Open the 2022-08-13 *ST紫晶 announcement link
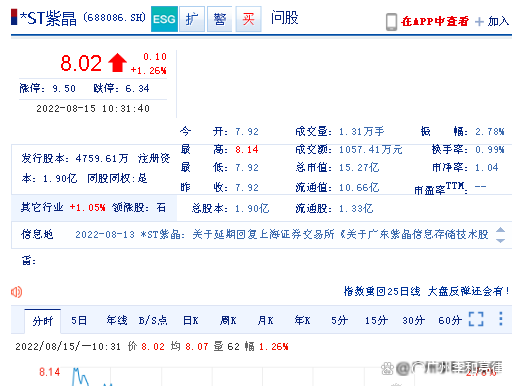This screenshot has width=512, height=386. tap(282, 235)
